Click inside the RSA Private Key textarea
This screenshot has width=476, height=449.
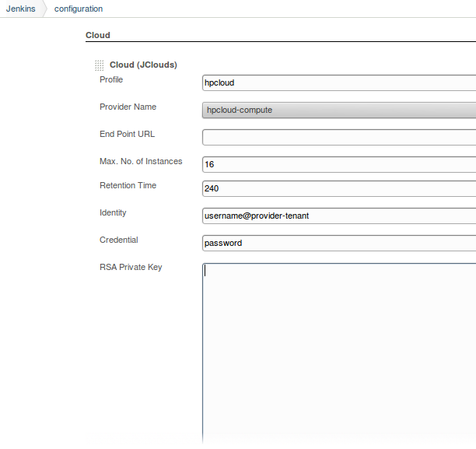[338, 350]
